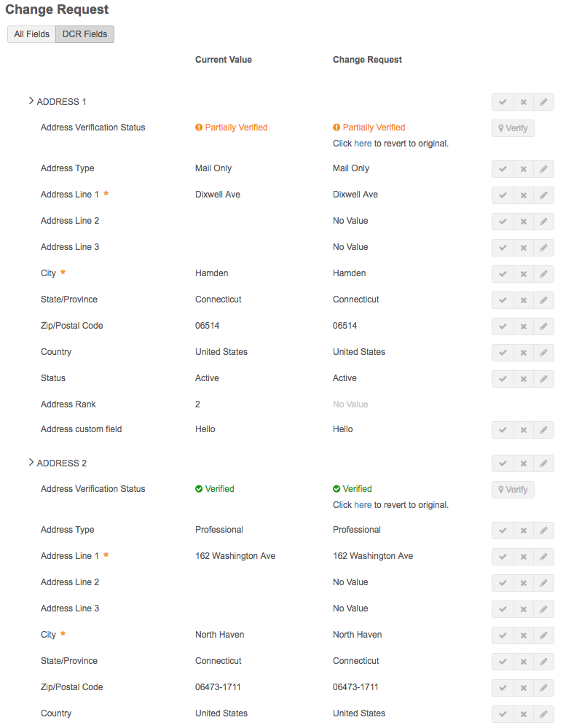Edit the Address 1 Country United States value
The height and width of the screenshot is (728, 563).
pyautogui.click(x=543, y=353)
